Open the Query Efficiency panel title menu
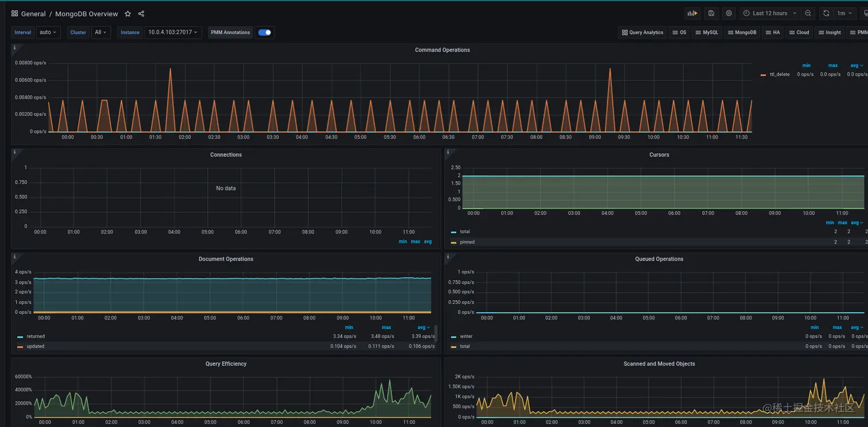868x427 pixels. (226, 364)
